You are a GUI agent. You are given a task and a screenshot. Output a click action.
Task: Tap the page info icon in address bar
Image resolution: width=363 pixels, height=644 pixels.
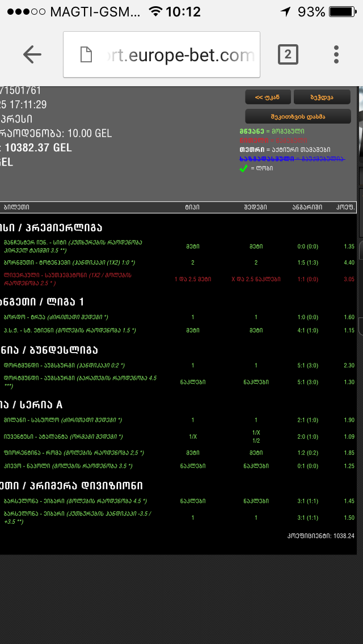point(86,54)
